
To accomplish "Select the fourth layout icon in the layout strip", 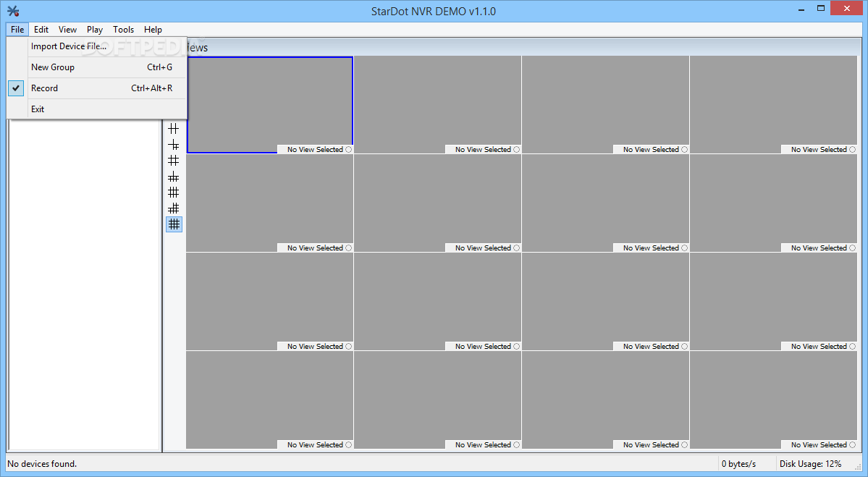I will pyautogui.click(x=173, y=177).
